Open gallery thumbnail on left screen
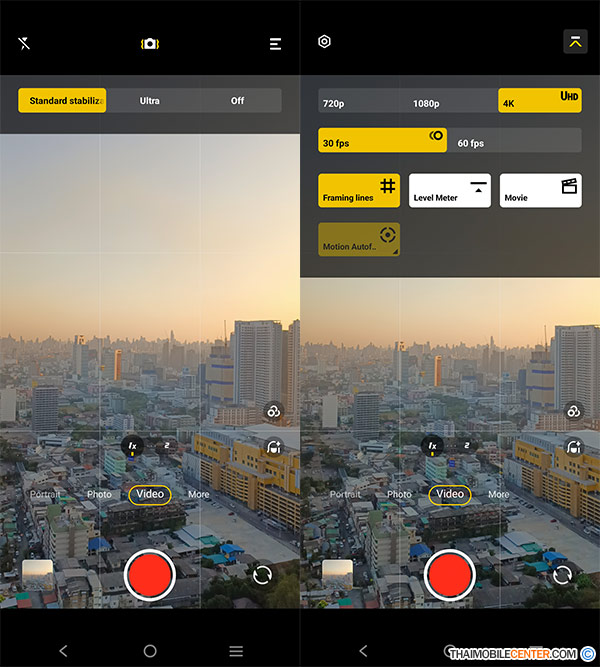The image size is (600, 667). click(x=38, y=574)
